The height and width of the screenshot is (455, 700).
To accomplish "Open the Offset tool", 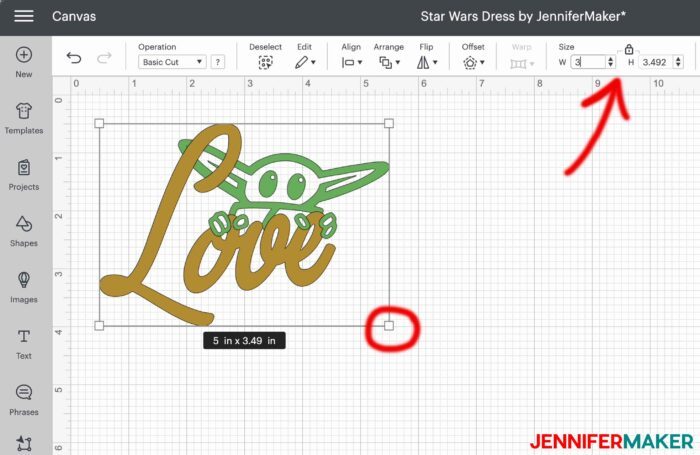I will pyautogui.click(x=473, y=63).
